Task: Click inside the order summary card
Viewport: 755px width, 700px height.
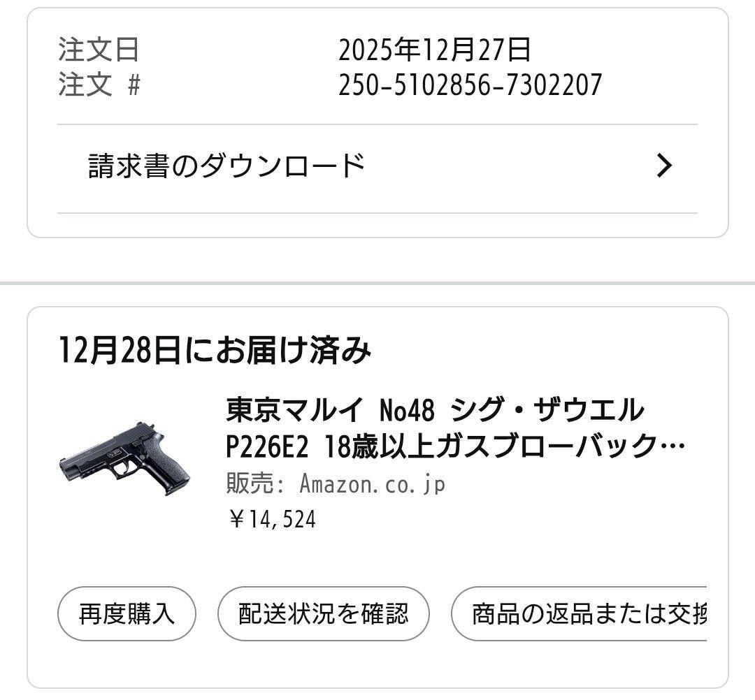Action: click(x=377, y=119)
